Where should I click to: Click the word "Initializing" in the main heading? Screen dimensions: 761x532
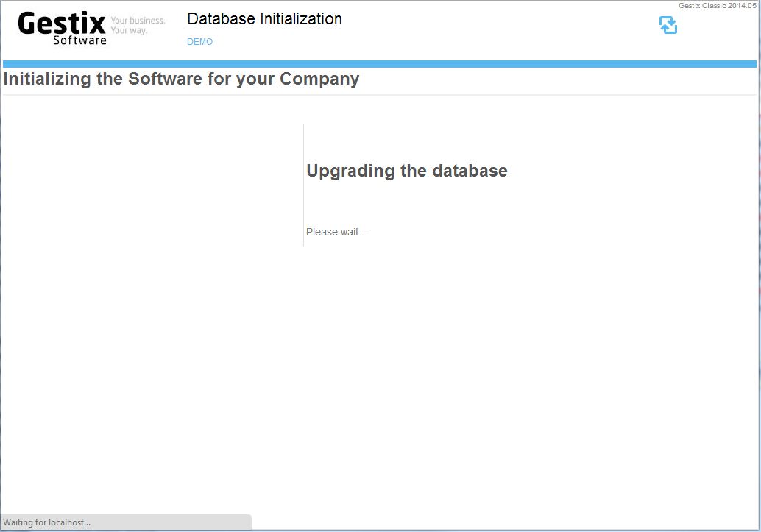(x=46, y=79)
